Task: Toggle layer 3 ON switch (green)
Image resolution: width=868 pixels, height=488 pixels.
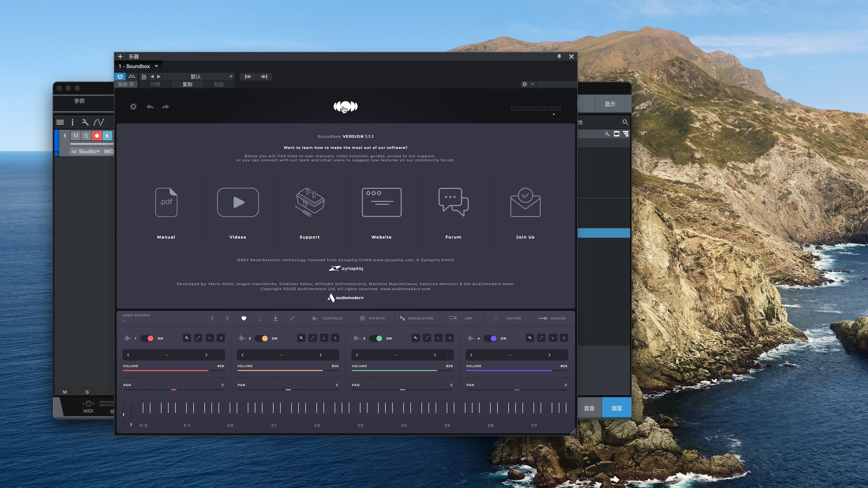Action: [x=376, y=338]
